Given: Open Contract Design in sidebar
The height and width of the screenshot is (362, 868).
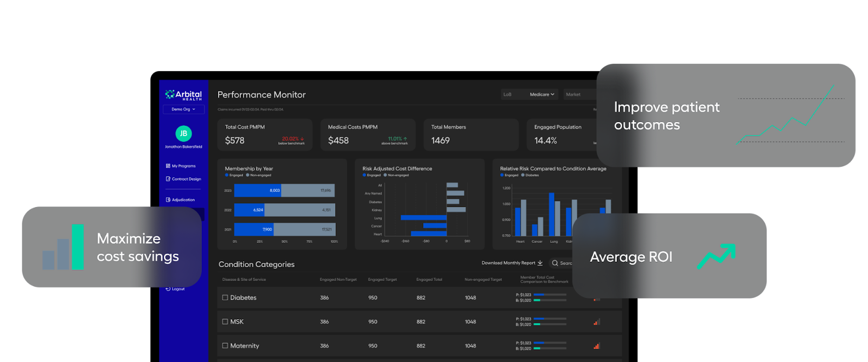Looking at the screenshot, I should pos(183,179).
